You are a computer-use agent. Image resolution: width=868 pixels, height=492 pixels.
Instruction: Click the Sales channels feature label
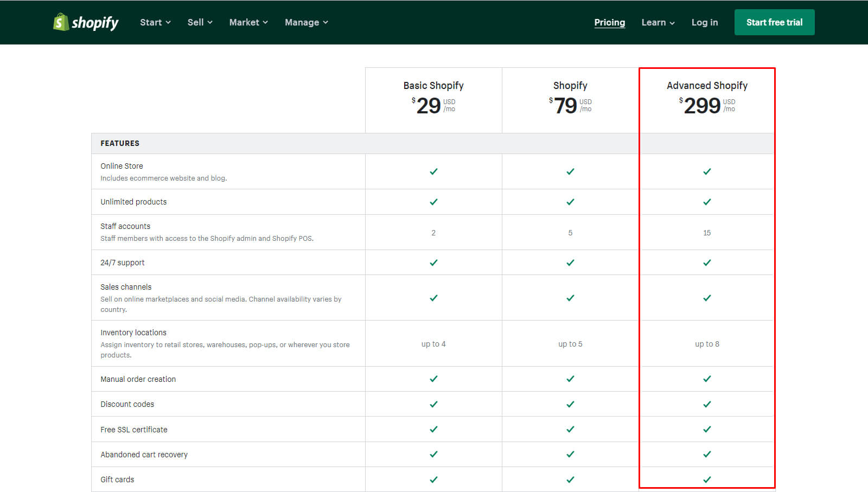click(126, 287)
